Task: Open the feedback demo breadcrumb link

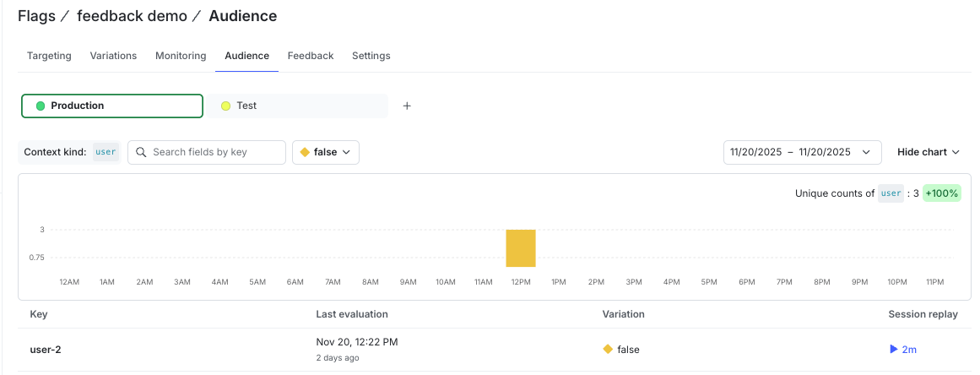Action: (132, 16)
